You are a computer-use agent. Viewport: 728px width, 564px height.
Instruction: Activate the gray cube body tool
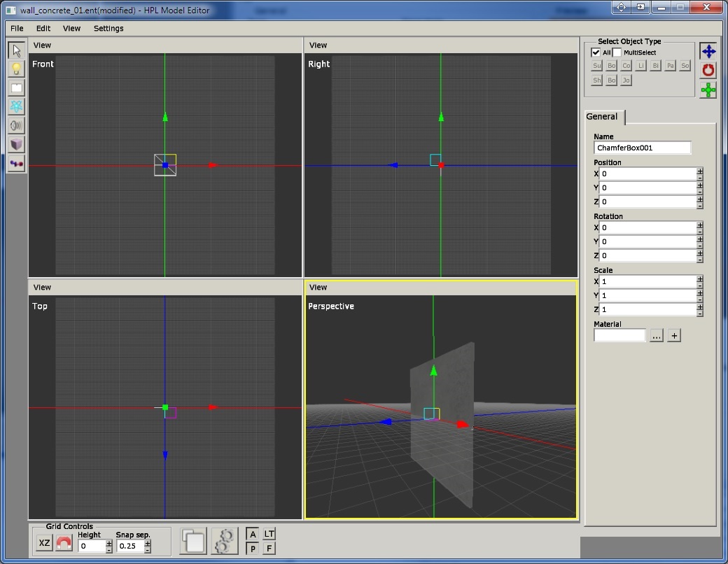coord(17,144)
